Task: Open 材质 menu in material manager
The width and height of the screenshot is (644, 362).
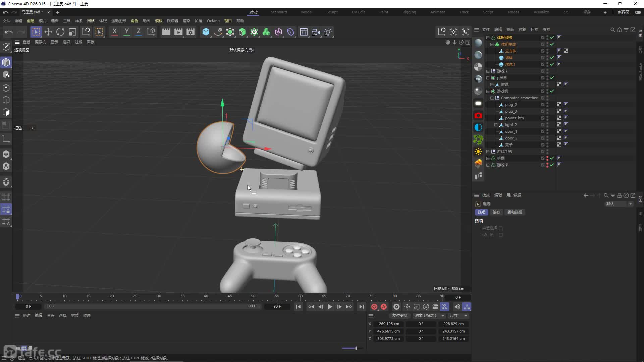Action: (x=75, y=315)
